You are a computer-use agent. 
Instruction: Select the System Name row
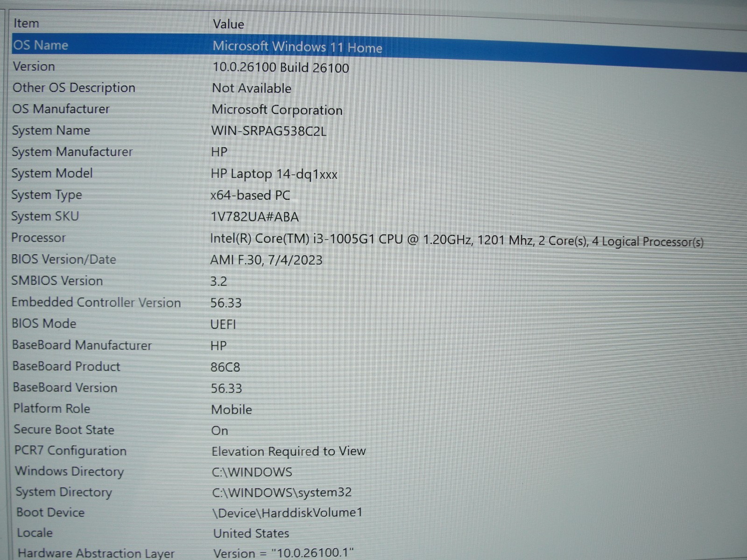pos(51,131)
